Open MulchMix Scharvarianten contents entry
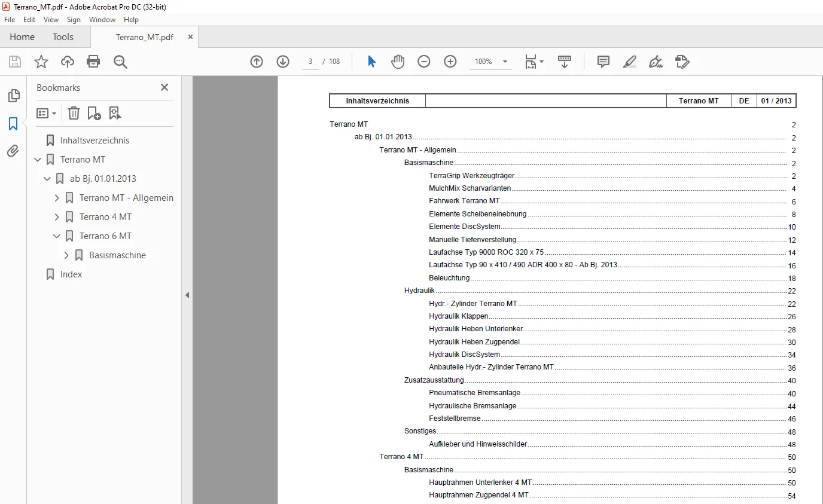Screen dimensions: 823x504 [x=470, y=188]
